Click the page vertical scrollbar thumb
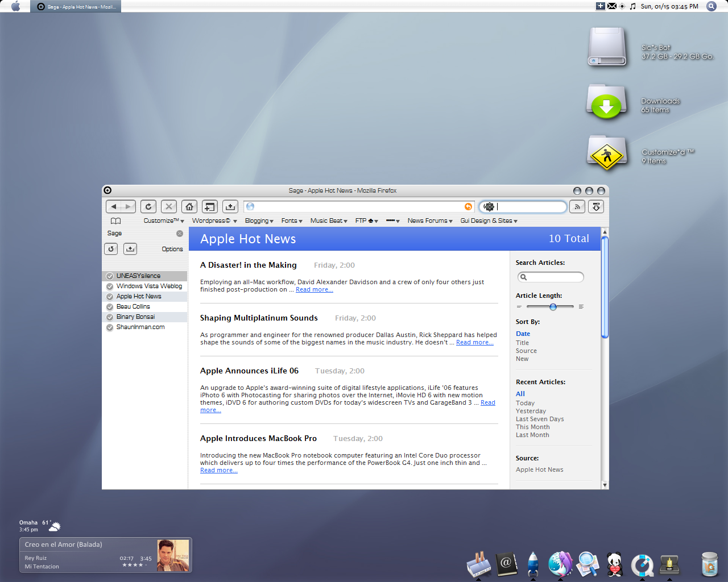This screenshot has height=582, width=728. click(x=605, y=288)
